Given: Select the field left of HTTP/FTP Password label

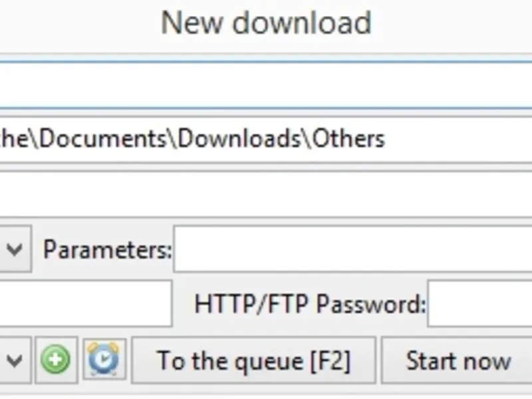Looking at the screenshot, I should tap(85, 304).
